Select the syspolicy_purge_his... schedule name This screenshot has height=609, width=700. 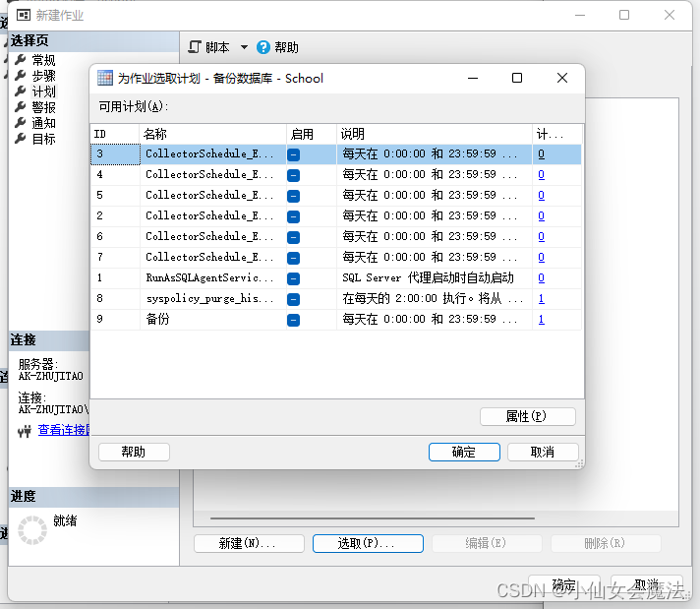pos(209,298)
